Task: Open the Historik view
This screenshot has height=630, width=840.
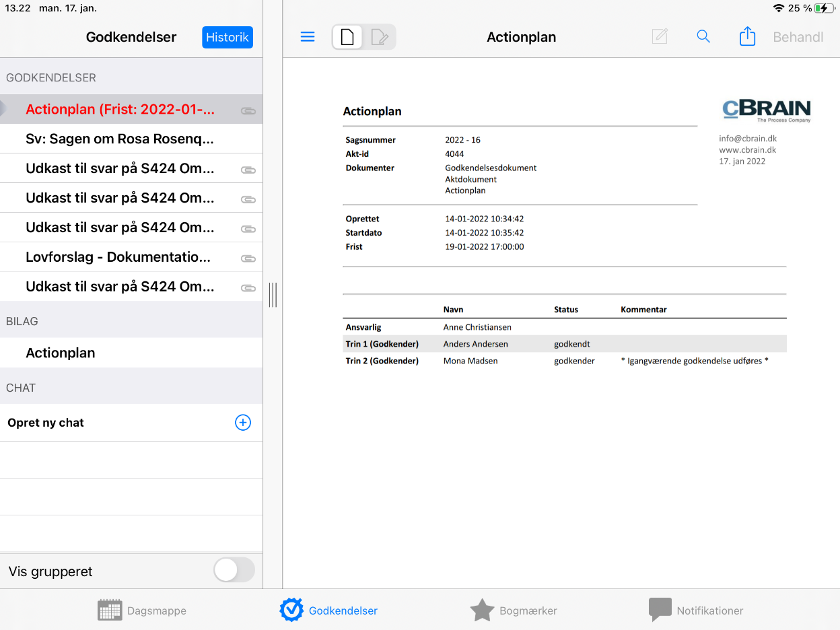Action: 228,38
